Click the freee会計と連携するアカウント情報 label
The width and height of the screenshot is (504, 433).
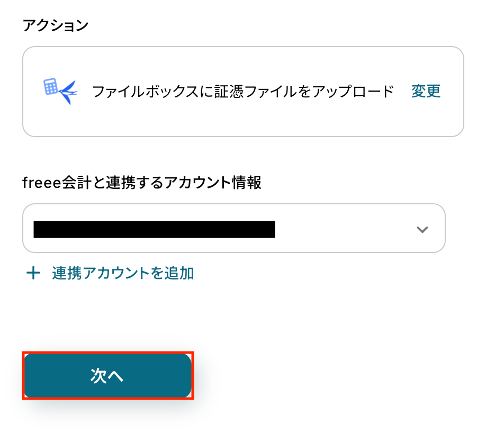142,183
